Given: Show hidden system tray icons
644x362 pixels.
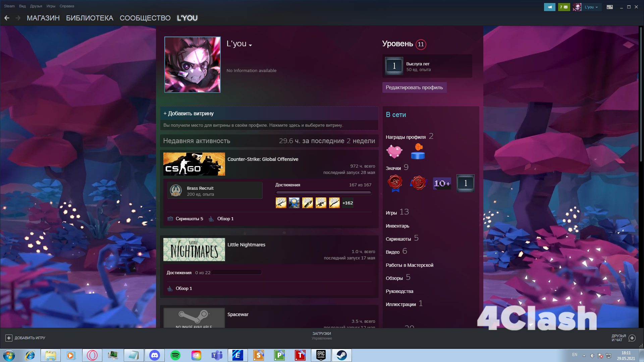Looking at the screenshot, I should click(x=584, y=355).
